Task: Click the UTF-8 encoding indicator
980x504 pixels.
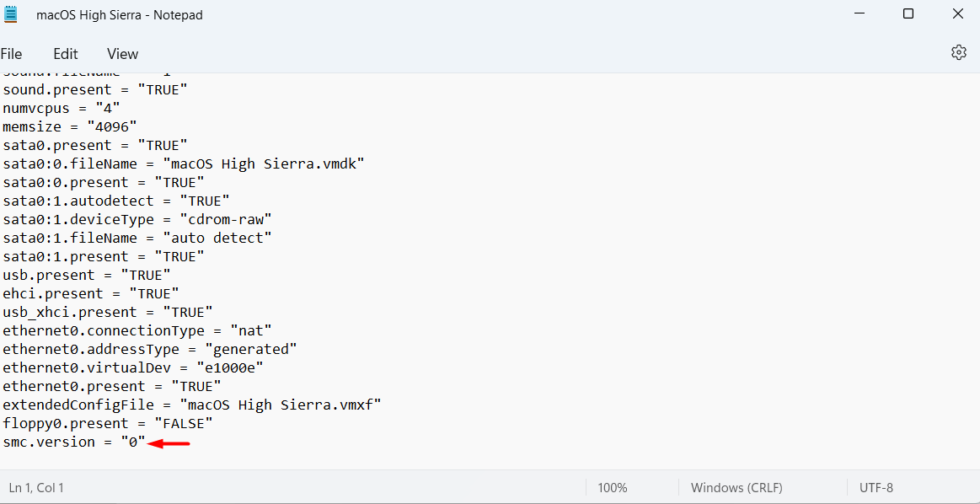Action: click(x=876, y=488)
